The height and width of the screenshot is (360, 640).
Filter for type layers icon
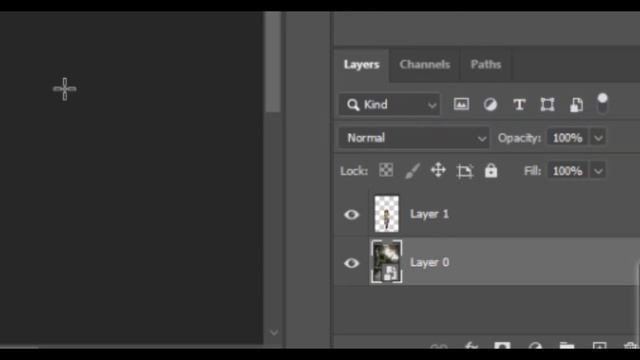(519, 104)
